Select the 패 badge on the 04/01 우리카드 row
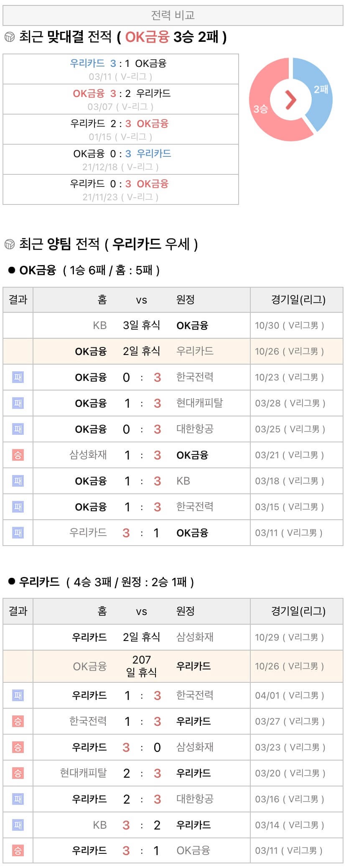 (18, 695)
